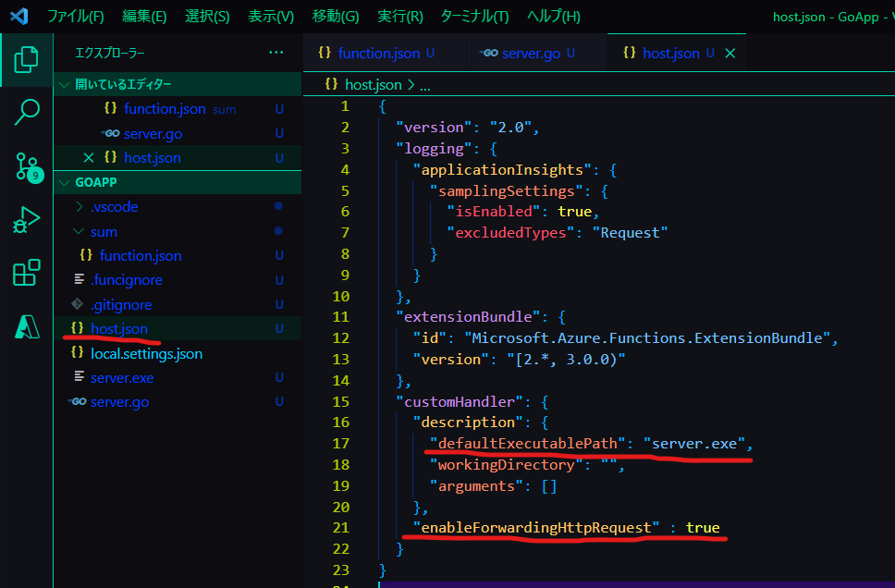Click the "isEnabled" key
The image size is (895, 588).
(x=493, y=211)
